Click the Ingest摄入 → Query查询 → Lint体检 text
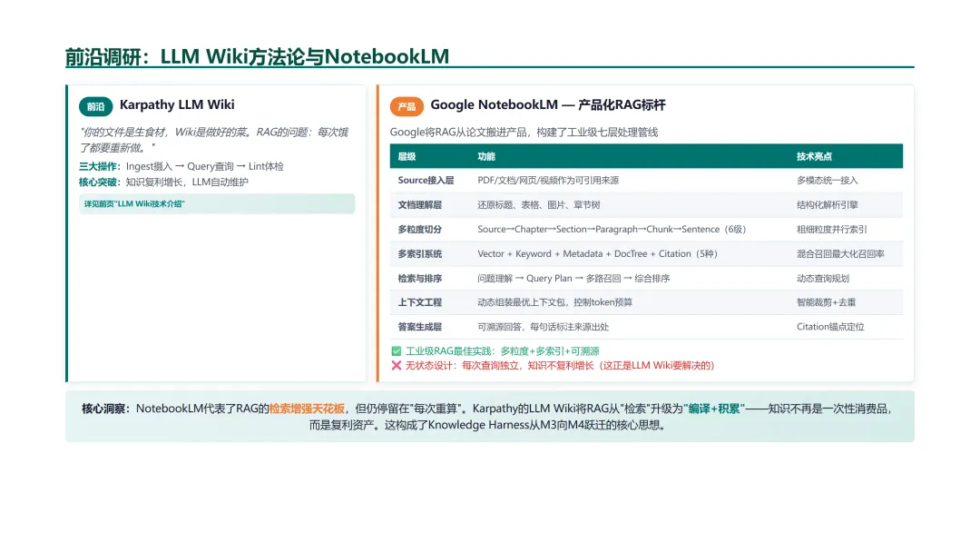The image size is (980, 552). [x=205, y=166]
